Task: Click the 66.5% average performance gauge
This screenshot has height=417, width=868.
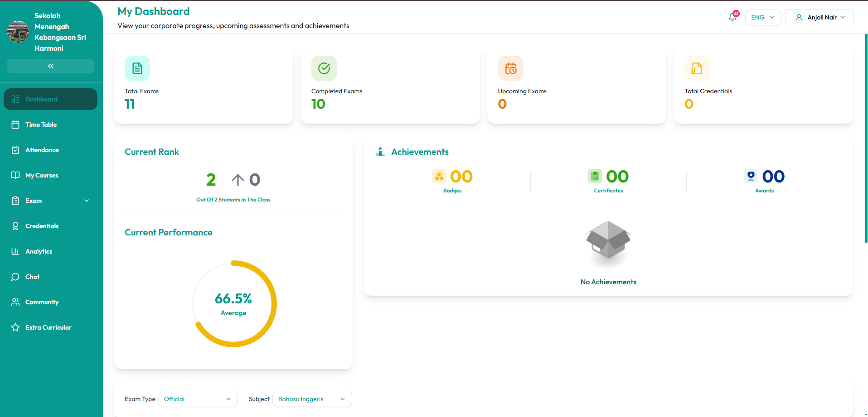Action: (x=233, y=304)
